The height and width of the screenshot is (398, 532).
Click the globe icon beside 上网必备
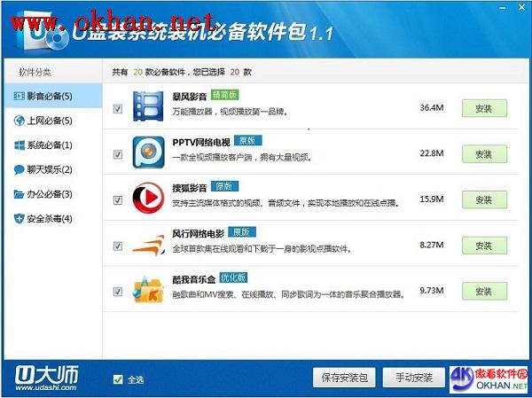click(19, 121)
